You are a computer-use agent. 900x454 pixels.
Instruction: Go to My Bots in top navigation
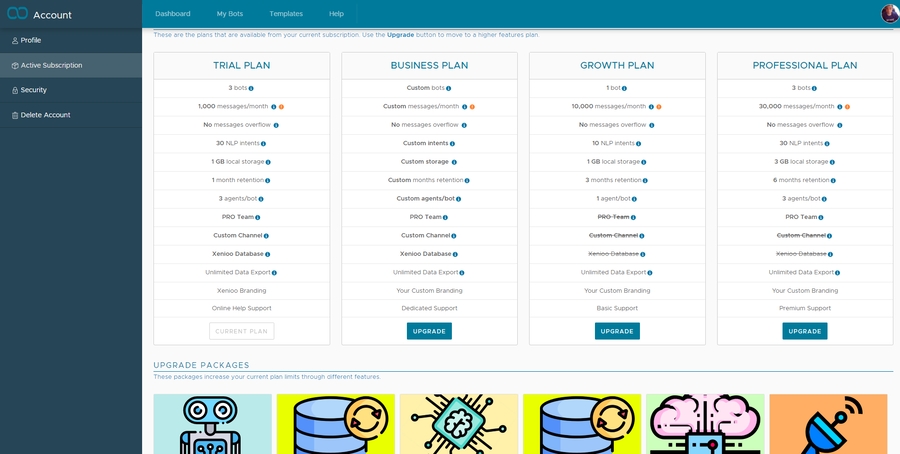[229, 14]
